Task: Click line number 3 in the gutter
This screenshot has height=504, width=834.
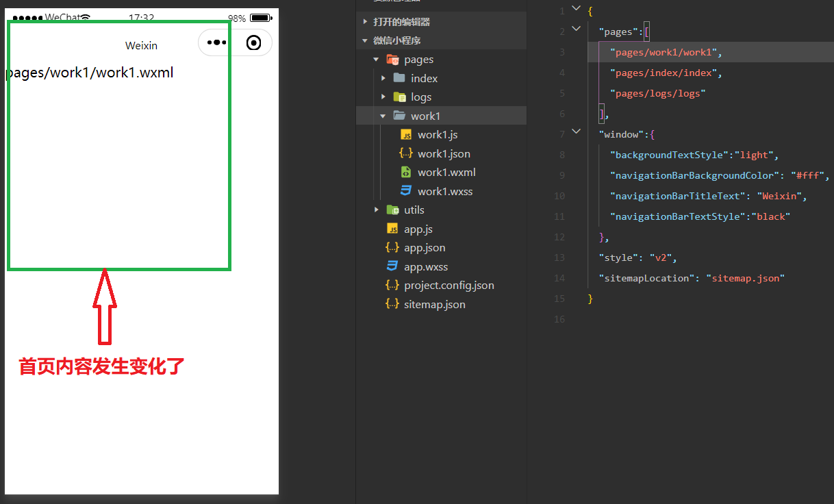Action: coord(562,52)
